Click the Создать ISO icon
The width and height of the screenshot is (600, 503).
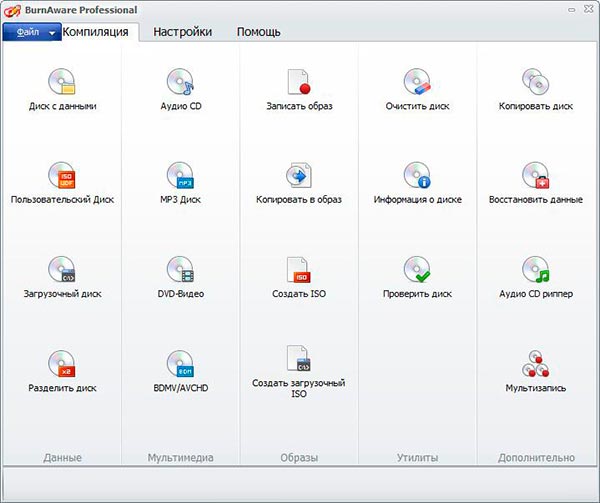[299, 269]
